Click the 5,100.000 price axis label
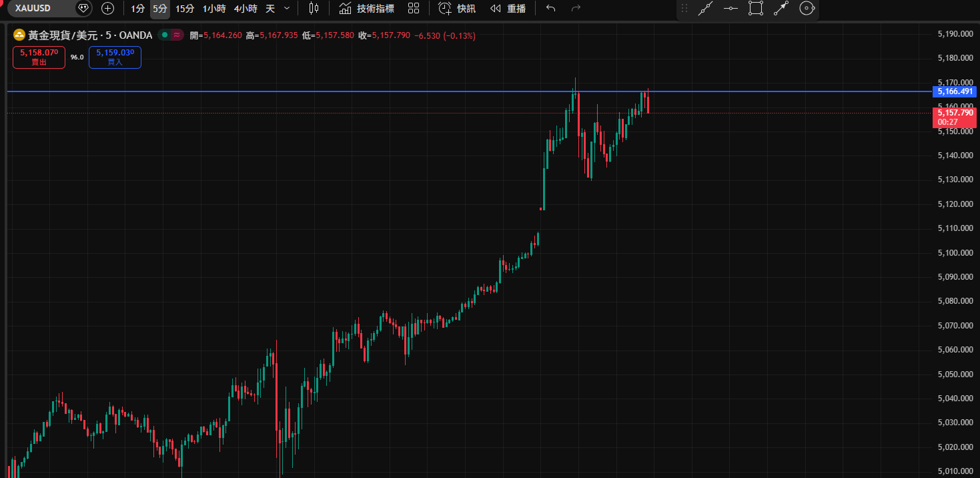 (x=954, y=252)
